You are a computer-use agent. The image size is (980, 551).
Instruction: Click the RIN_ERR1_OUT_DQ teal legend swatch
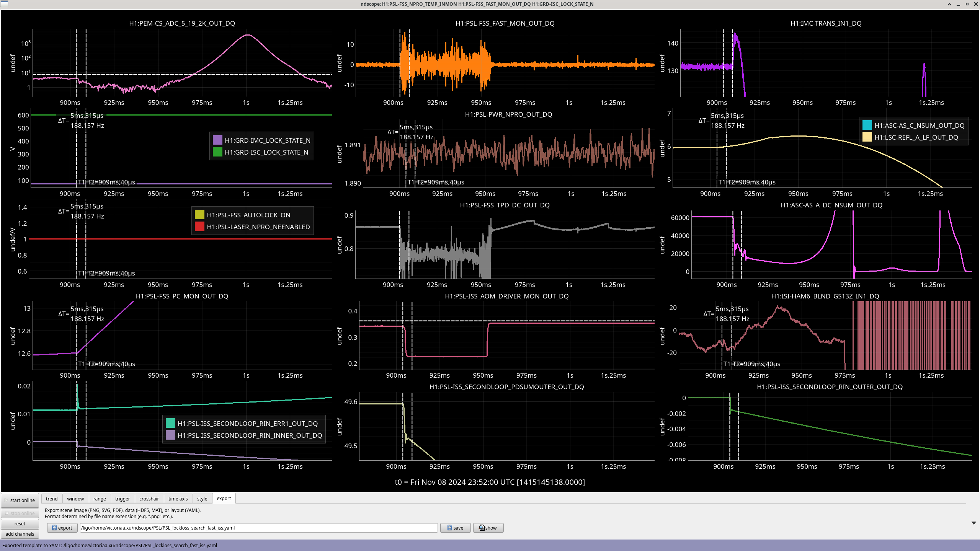tap(170, 423)
